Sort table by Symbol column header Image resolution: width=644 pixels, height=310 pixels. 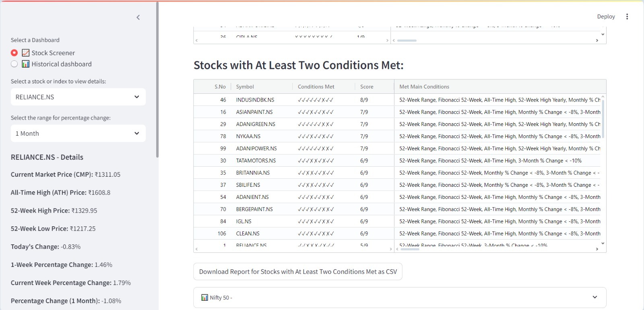coord(245,87)
